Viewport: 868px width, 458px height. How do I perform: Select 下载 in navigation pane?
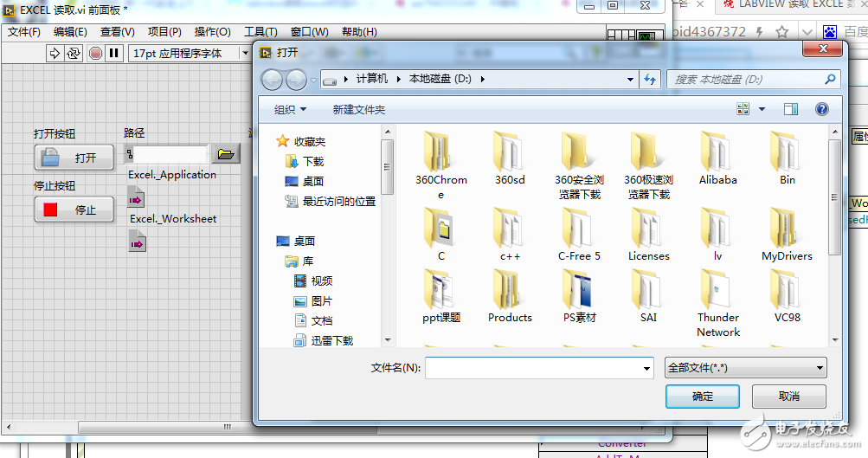[x=305, y=161]
